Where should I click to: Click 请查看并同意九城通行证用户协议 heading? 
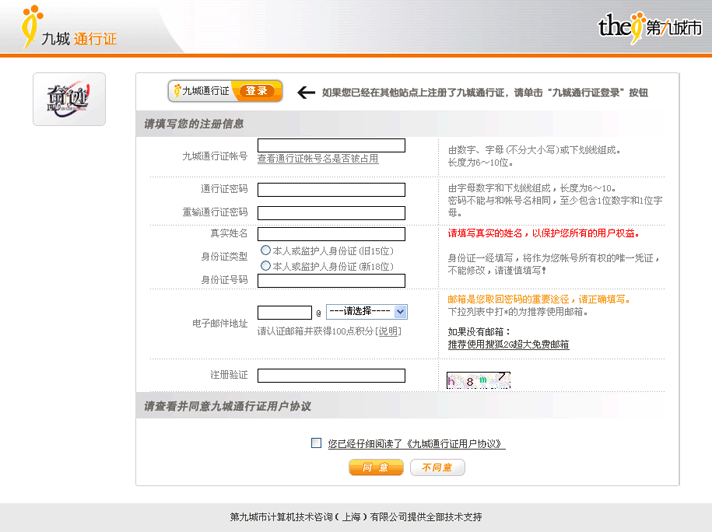227,406
